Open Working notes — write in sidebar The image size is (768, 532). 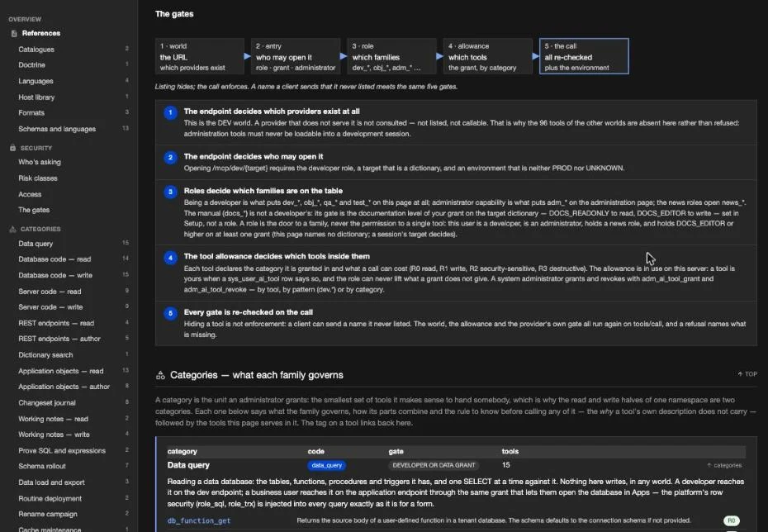[x=54, y=435]
